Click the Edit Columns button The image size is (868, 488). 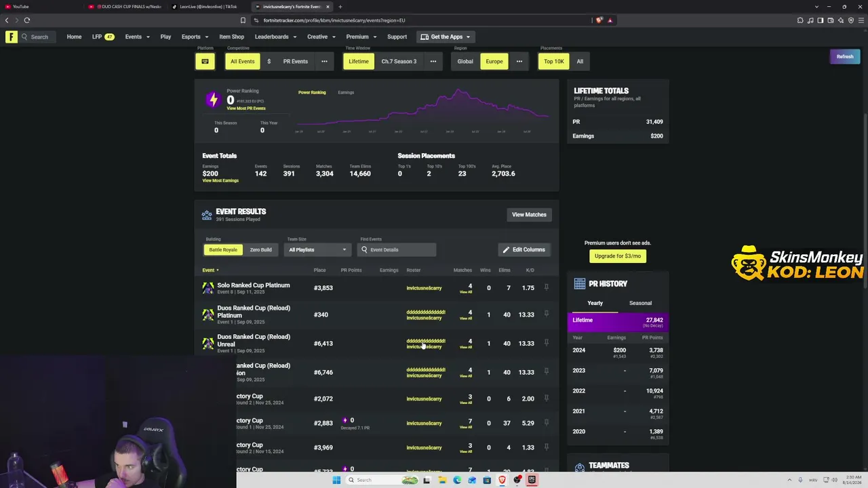pos(524,249)
